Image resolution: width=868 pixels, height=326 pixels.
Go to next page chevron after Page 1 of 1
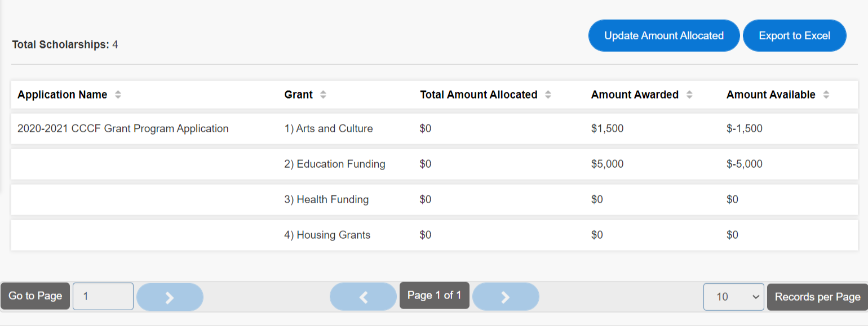pyautogui.click(x=506, y=297)
